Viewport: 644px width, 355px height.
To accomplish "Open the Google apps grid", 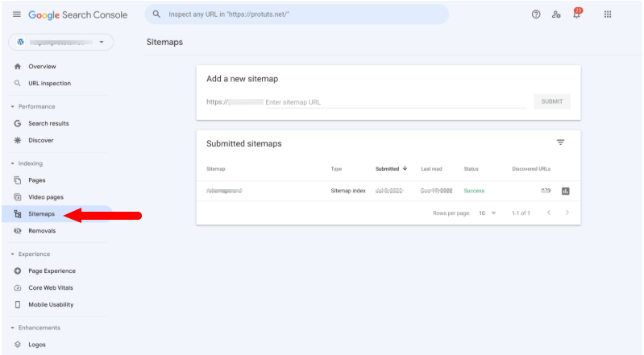I will [608, 14].
